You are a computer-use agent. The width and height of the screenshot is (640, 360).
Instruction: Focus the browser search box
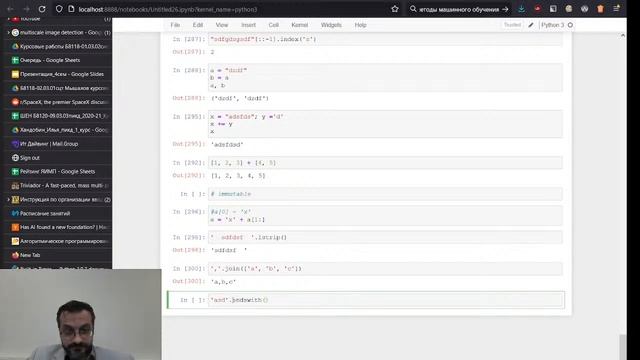[x=459, y=9]
